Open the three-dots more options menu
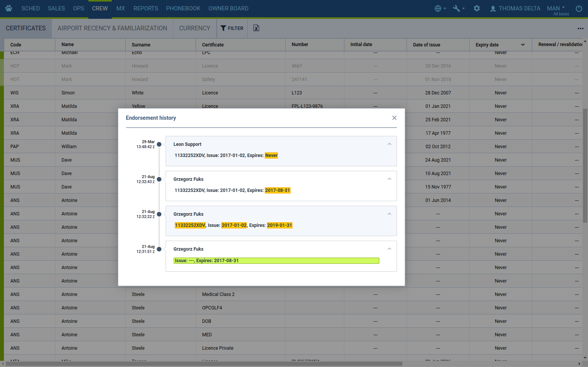 point(580,28)
